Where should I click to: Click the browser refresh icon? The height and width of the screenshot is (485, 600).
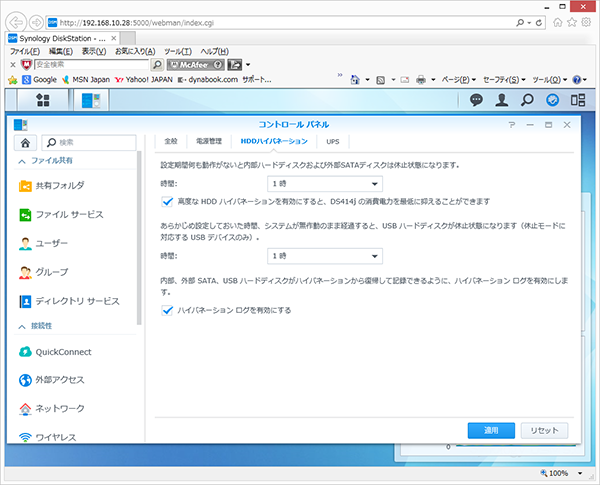point(539,23)
